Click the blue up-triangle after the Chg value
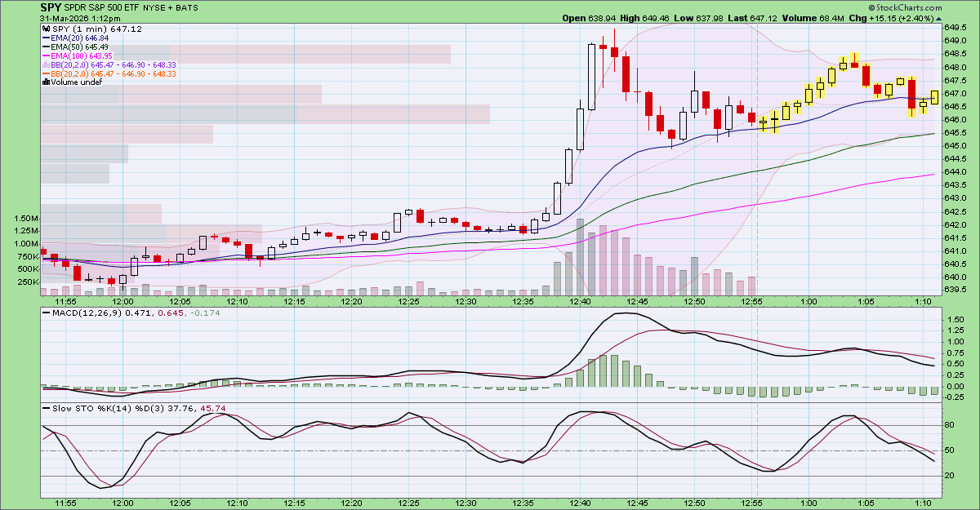Viewport: 980px width, 510px height. click(939, 18)
